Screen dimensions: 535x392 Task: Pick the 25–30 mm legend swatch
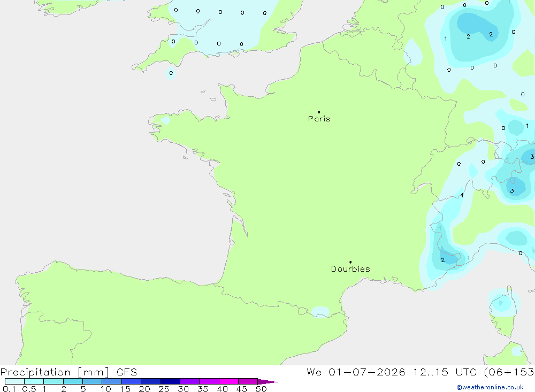(170, 381)
